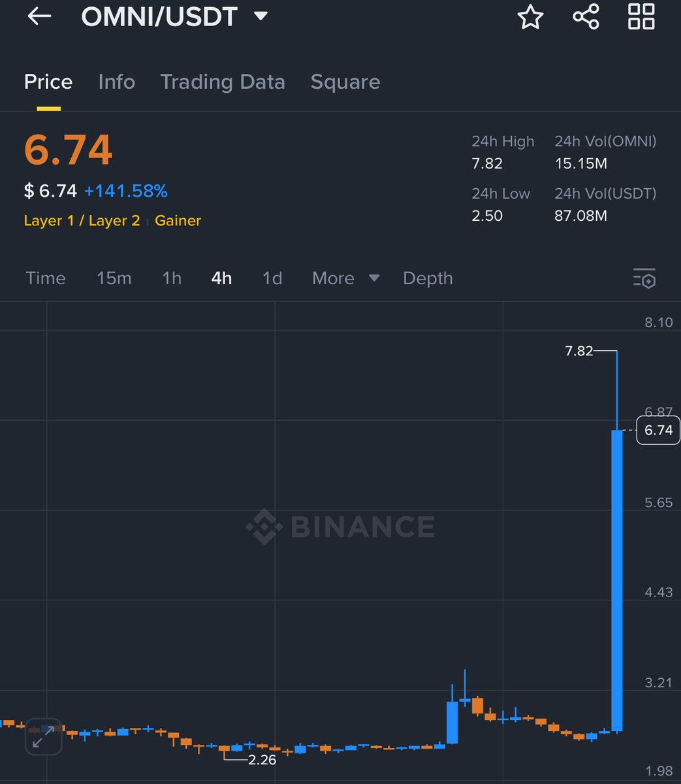Screen dimensions: 681x784
Task: Open the share icon
Action: (586, 16)
